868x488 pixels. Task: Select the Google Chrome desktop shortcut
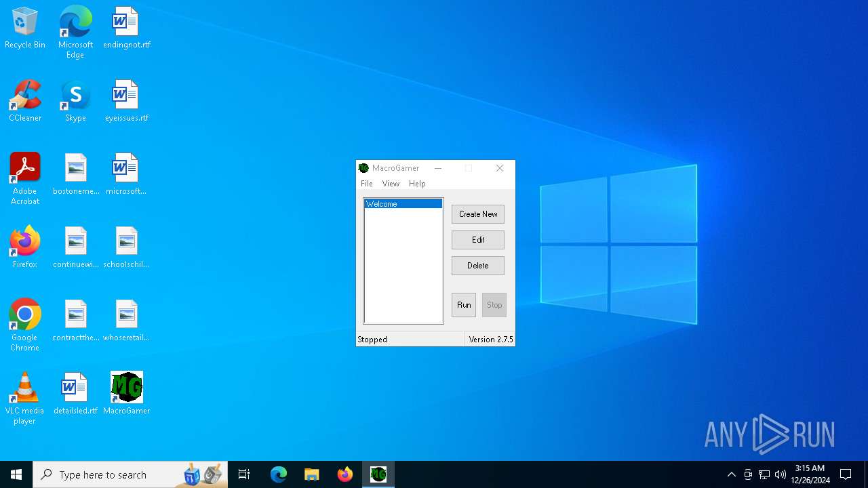(25, 325)
